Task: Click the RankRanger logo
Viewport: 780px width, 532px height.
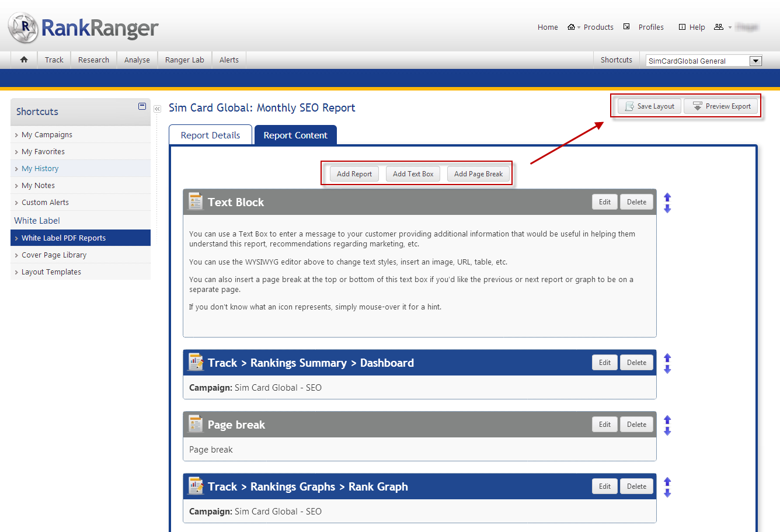Action: pyautogui.click(x=83, y=27)
